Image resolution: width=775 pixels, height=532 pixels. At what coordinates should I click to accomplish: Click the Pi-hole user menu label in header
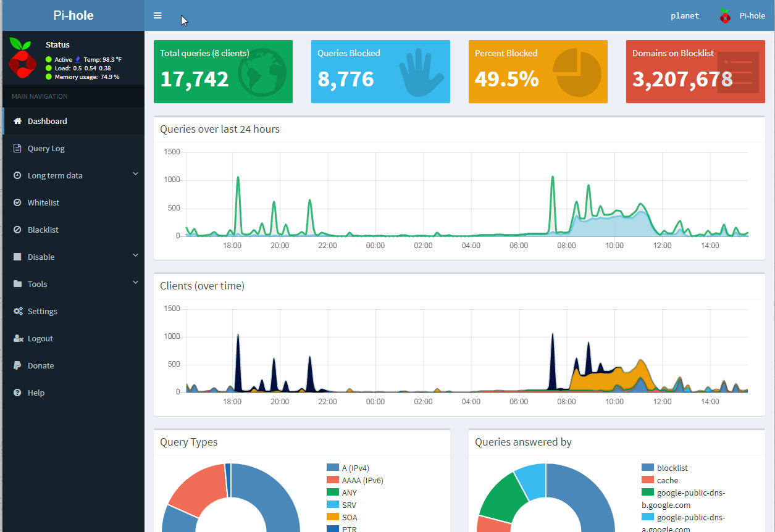(752, 16)
